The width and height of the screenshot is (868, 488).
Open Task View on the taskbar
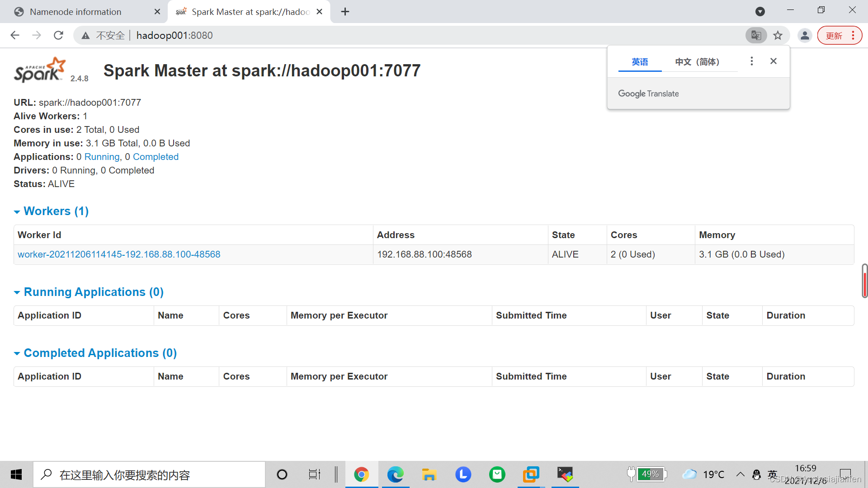pyautogui.click(x=314, y=474)
